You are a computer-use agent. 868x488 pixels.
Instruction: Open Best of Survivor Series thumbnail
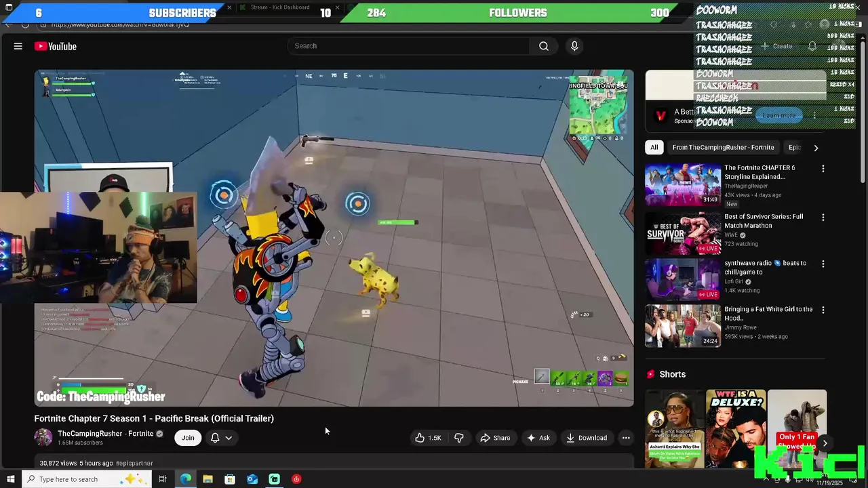(x=683, y=233)
